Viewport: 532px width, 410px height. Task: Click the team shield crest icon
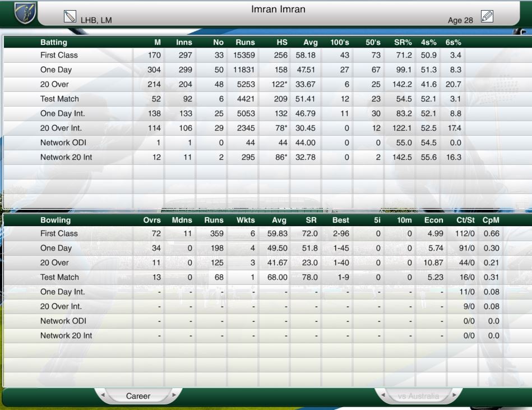(x=25, y=12)
